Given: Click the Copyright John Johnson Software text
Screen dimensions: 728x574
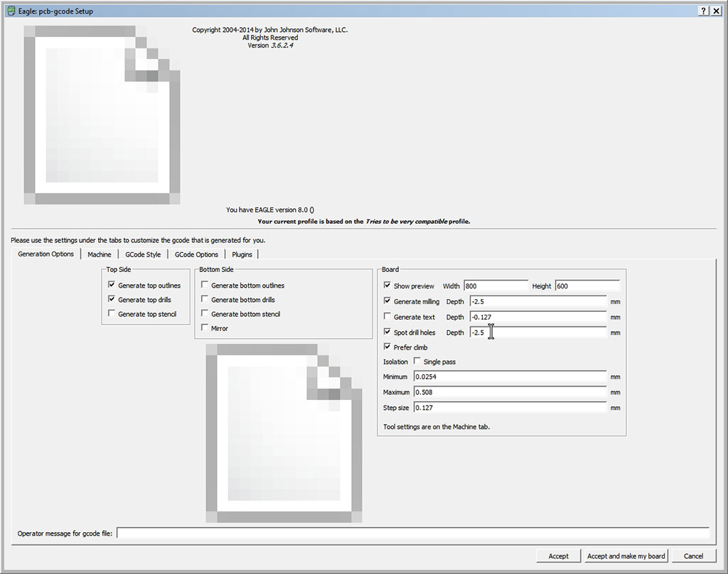Looking at the screenshot, I should coord(270,30).
